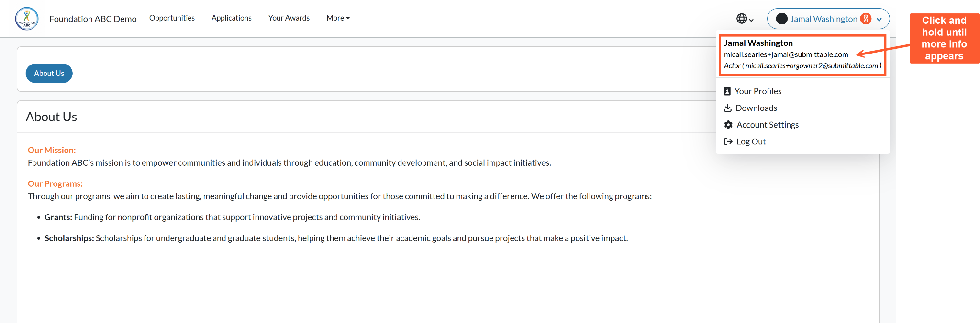Select Your Profiles from account menu
This screenshot has height=323, width=980.
(802, 91)
